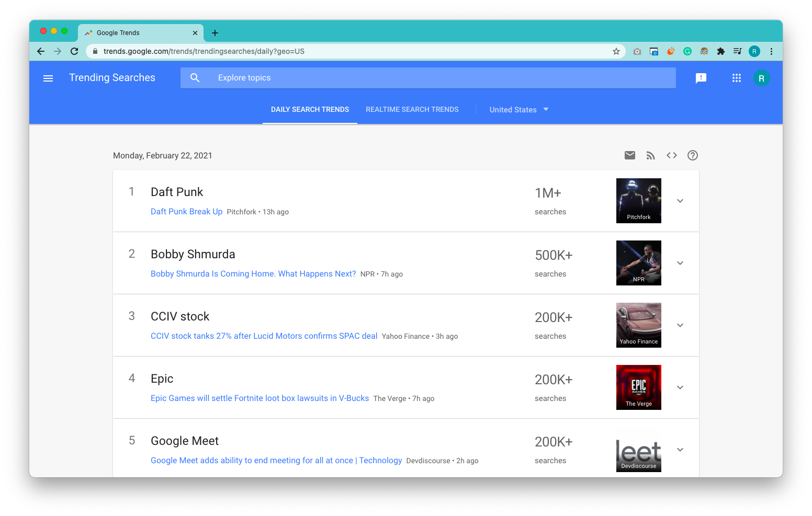Expand the Daft Punk trend row
This screenshot has width=812, height=516.
click(680, 201)
